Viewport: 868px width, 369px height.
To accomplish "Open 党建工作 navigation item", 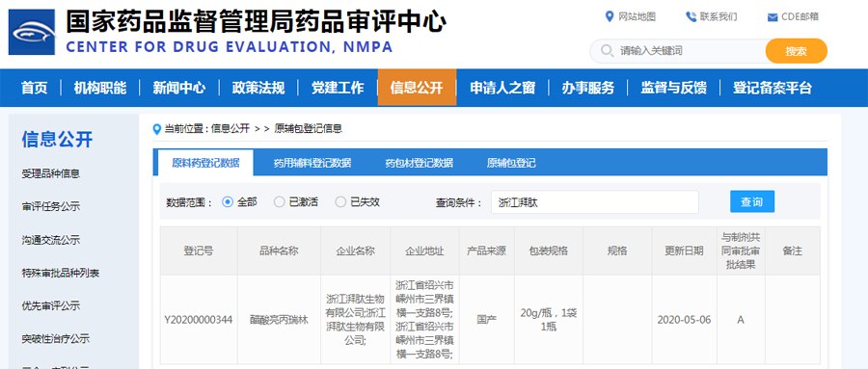I will (x=338, y=88).
